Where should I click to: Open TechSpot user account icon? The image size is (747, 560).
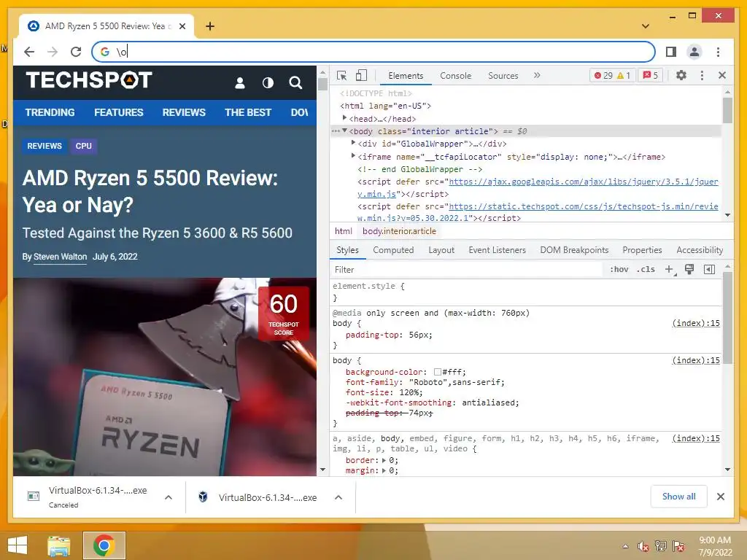click(240, 83)
